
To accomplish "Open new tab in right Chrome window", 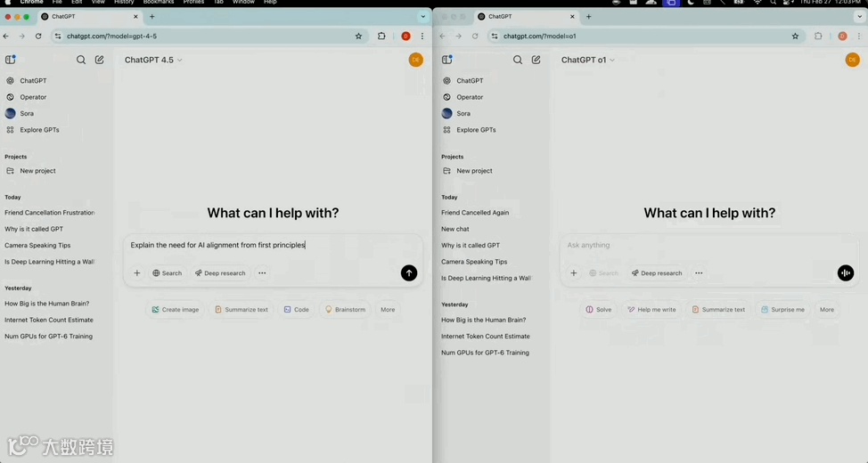I will [x=588, y=17].
